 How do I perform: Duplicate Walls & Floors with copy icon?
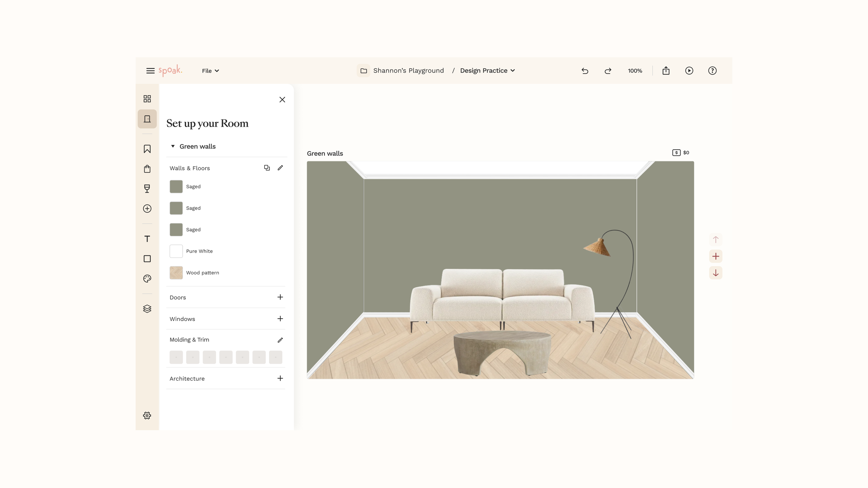click(x=267, y=168)
